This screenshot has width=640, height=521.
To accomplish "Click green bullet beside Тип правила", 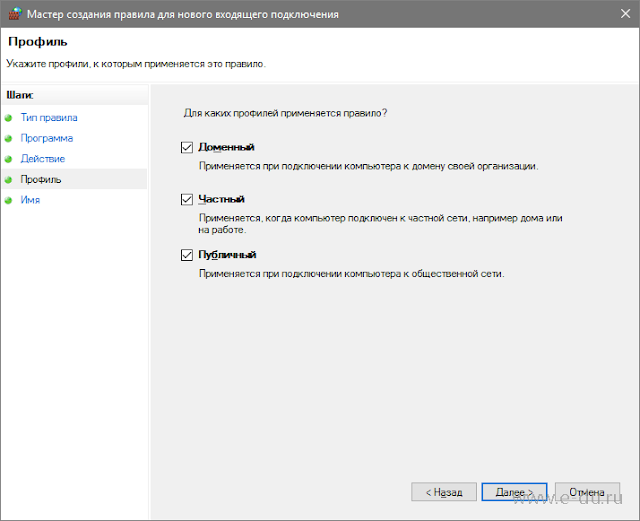I will (10, 117).
